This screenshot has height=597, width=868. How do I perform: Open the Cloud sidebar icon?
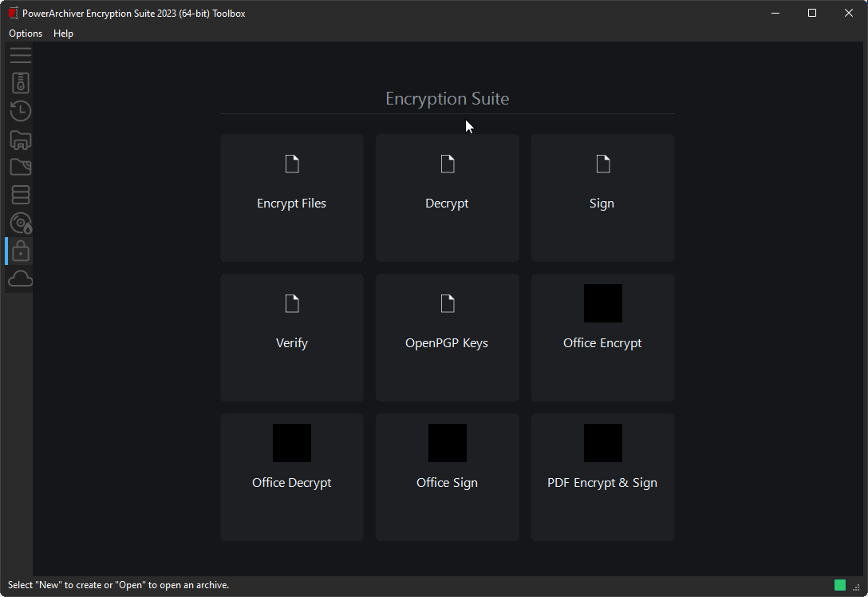21,279
